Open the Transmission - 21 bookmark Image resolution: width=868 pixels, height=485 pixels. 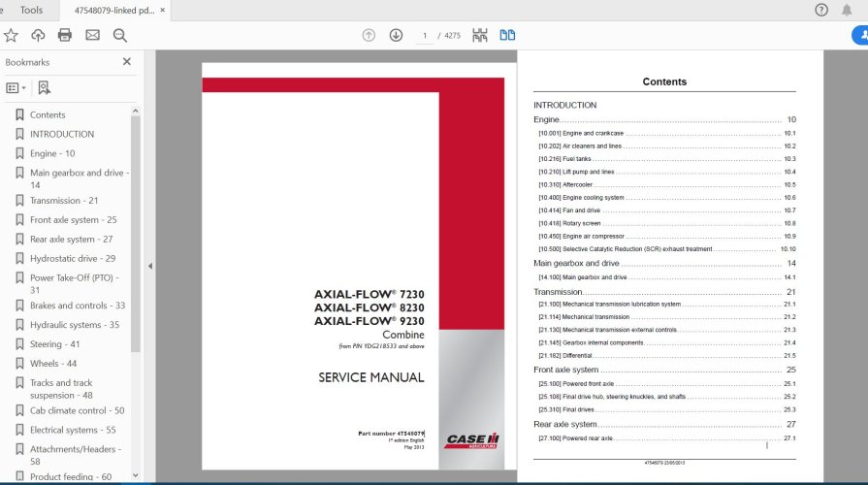tap(64, 201)
